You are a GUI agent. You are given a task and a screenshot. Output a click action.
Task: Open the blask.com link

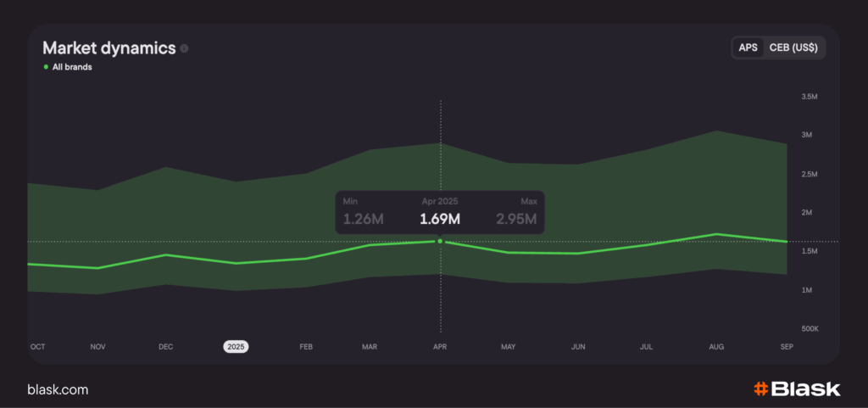point(58,390)
